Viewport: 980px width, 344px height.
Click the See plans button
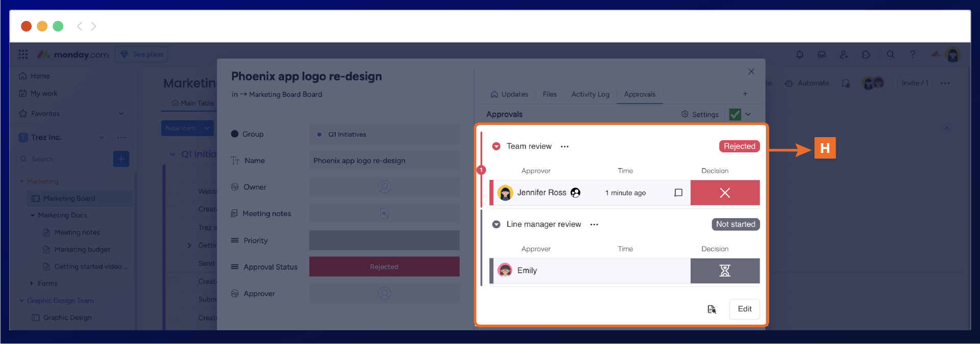[x=142, y=55]
